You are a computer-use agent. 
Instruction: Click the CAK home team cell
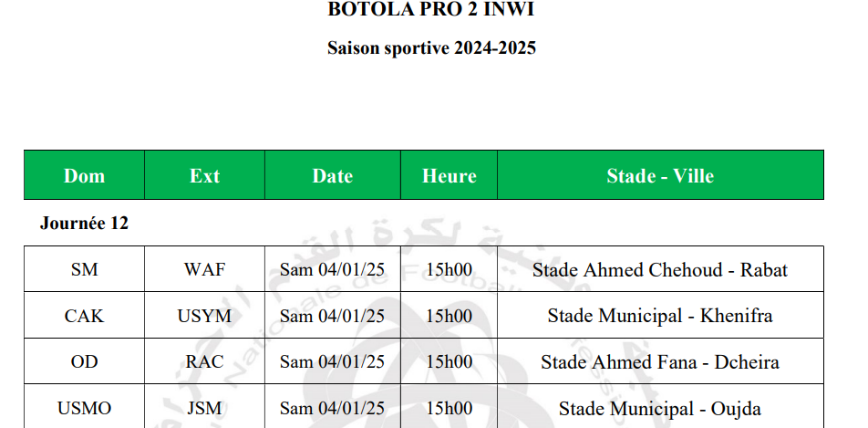point(84,317)
